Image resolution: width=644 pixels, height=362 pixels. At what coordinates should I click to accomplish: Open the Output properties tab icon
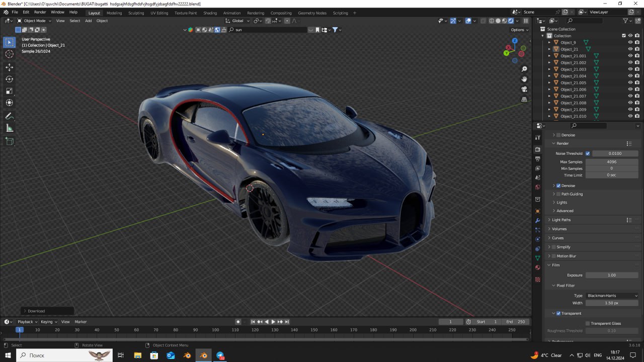click(x=538, y=158)
